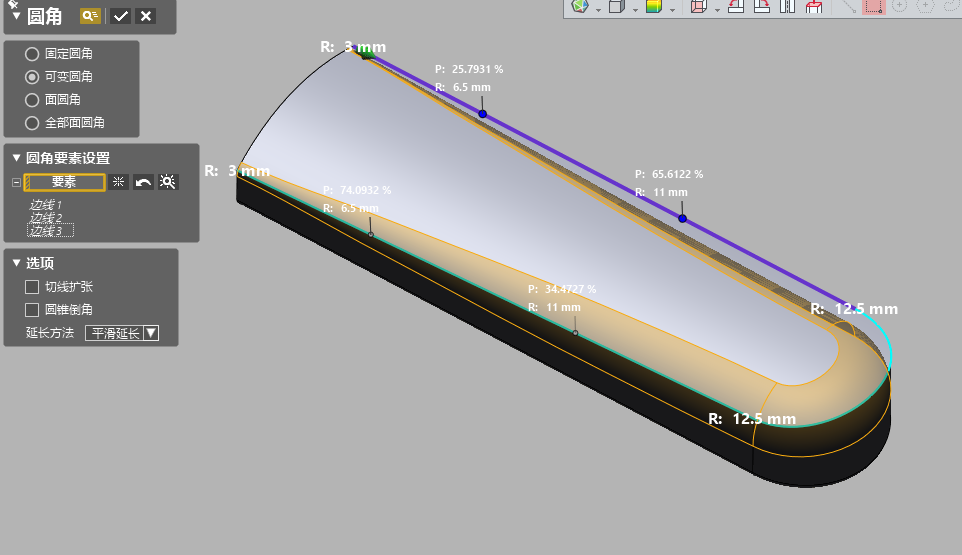
Task: Select 边线 2 in the element list
Action: tap(46, 218)
